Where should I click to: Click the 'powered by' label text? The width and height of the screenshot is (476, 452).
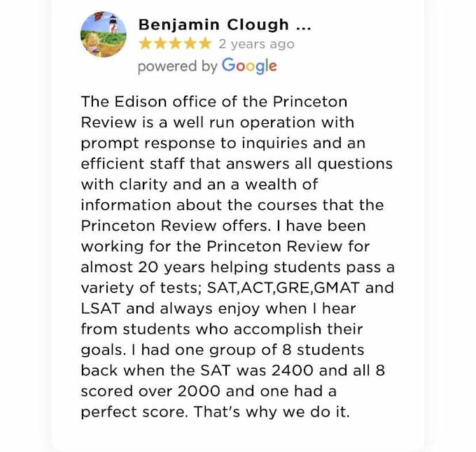178,66
